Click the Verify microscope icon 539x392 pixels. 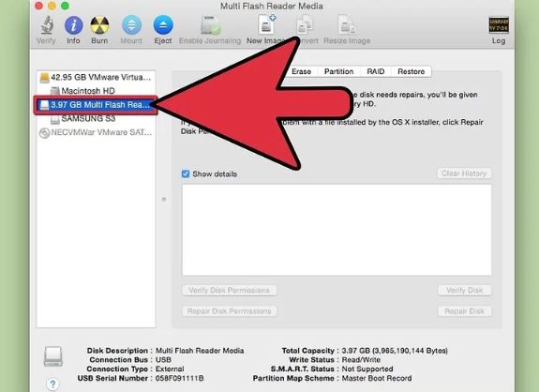(47, 25)
